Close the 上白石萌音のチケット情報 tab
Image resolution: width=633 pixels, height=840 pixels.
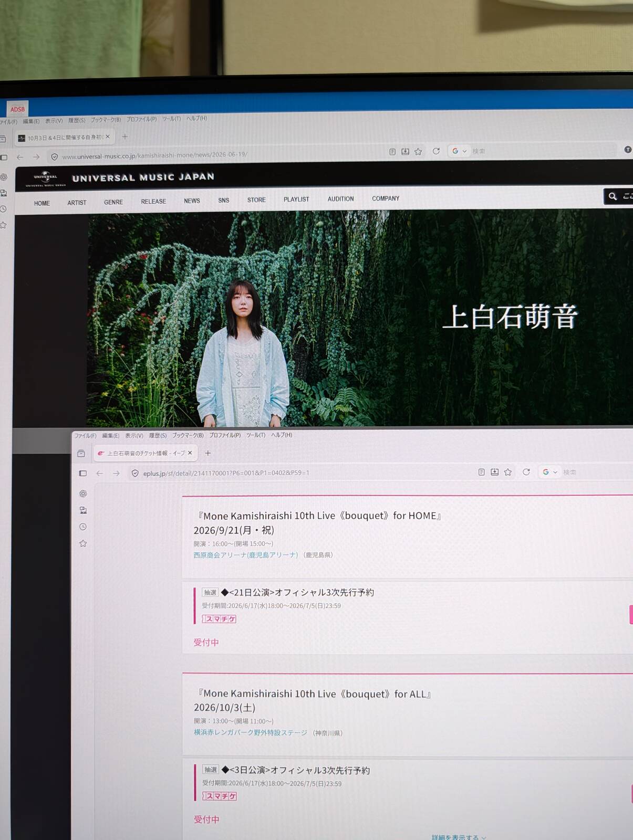click(x=190, y=453)
